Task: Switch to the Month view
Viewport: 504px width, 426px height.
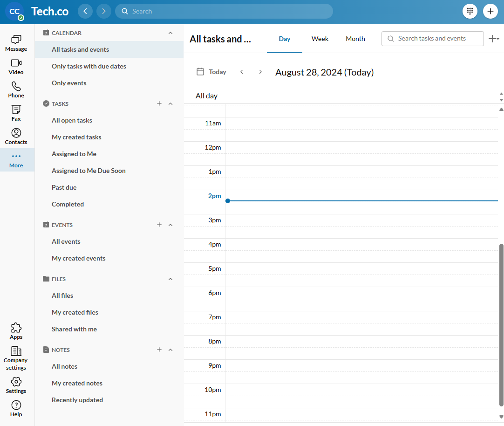Action: pos(355,39)
